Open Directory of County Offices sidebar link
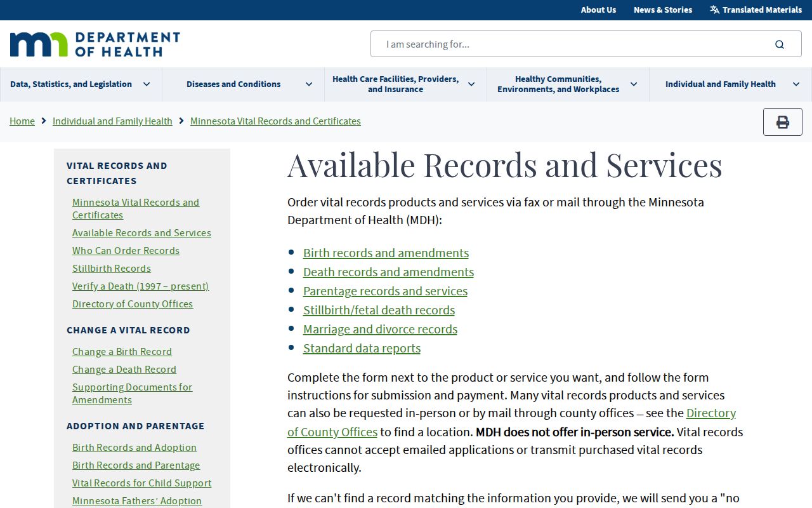The height and width of the screenshot is (508, 812). tap(133, 304)
